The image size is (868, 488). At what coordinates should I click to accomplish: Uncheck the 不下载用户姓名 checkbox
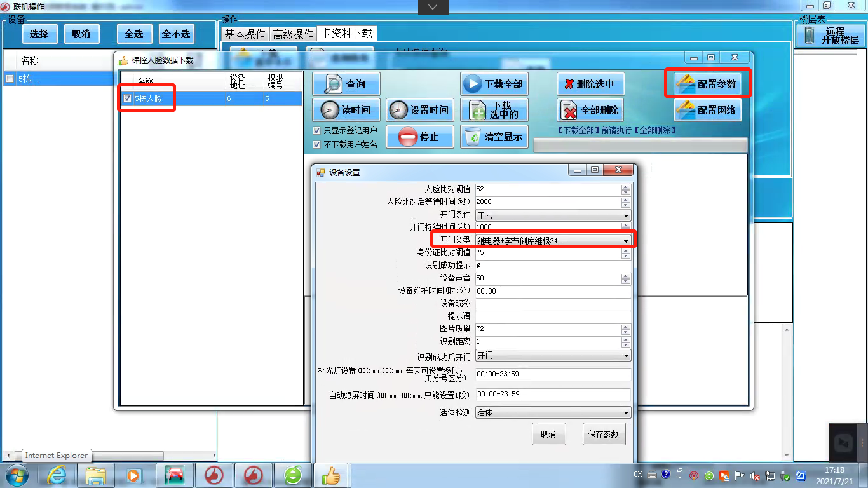click(x=317, y=144)
